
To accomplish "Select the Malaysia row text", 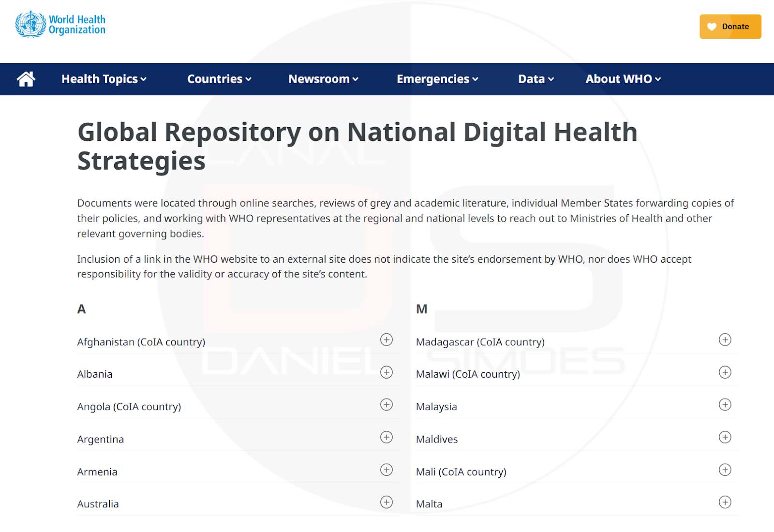I will pos(436,407).
